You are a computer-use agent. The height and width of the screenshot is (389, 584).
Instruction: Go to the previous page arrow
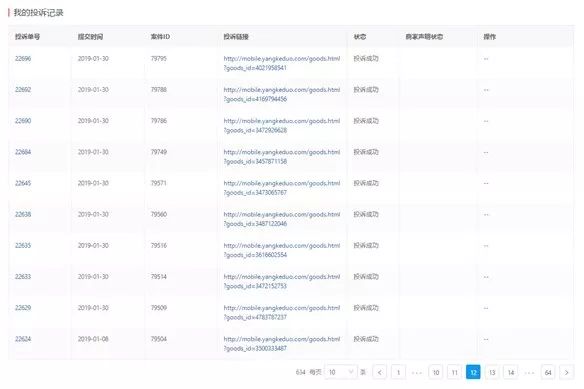coord(380,372)
